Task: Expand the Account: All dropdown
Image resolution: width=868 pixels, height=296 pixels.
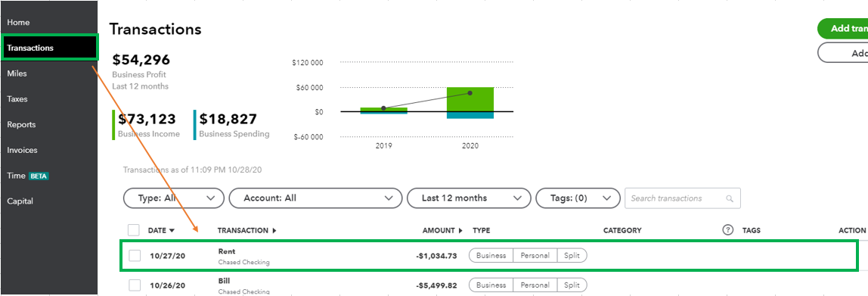Action: point(315,198)
